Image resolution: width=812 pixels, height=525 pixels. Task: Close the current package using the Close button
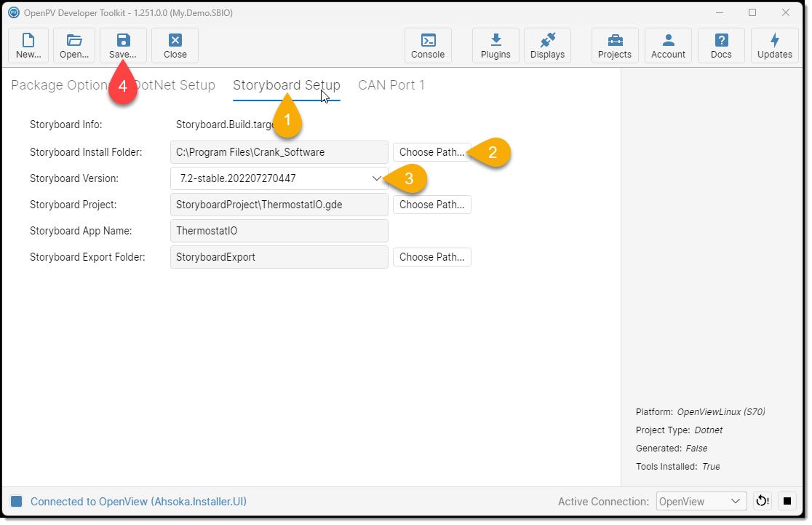175,46
